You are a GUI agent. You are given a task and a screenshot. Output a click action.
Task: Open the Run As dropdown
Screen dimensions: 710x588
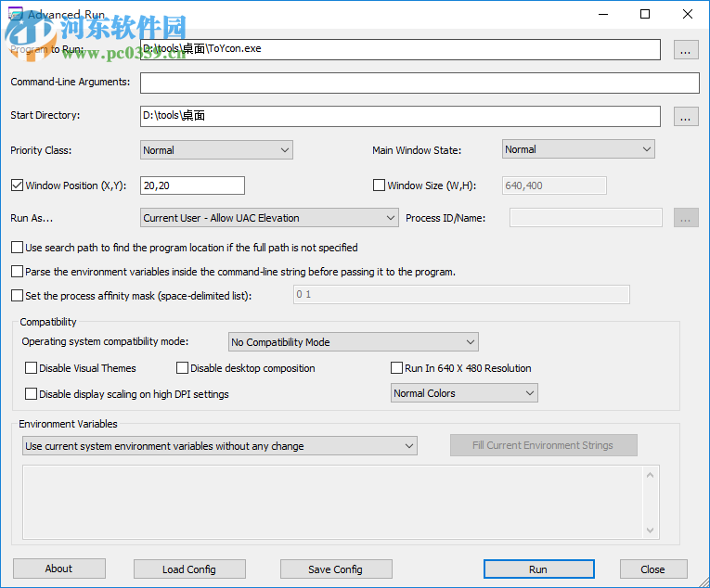[269, 218]
